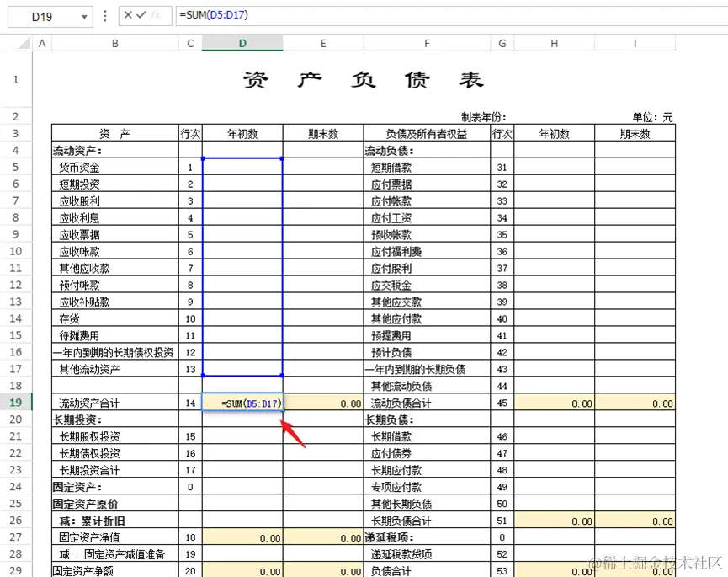
Task: Select column A header
Action: [x=42, y=44]
